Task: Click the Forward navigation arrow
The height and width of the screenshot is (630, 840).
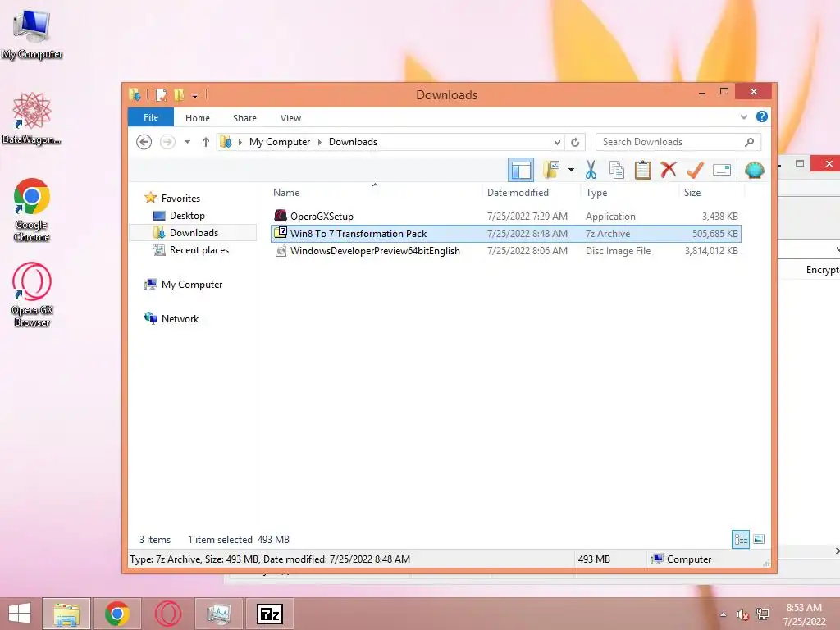Action: (x=167, y=142)
